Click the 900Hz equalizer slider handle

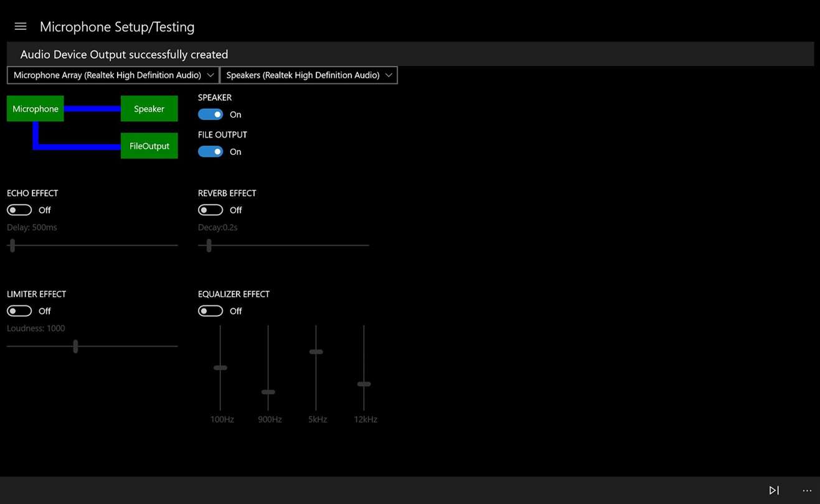268,392
